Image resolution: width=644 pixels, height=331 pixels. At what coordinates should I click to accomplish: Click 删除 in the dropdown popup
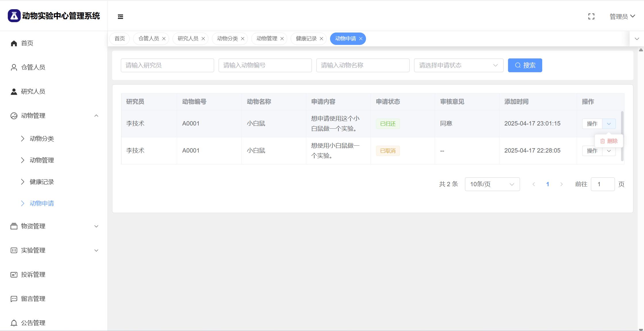coord(609,141)
